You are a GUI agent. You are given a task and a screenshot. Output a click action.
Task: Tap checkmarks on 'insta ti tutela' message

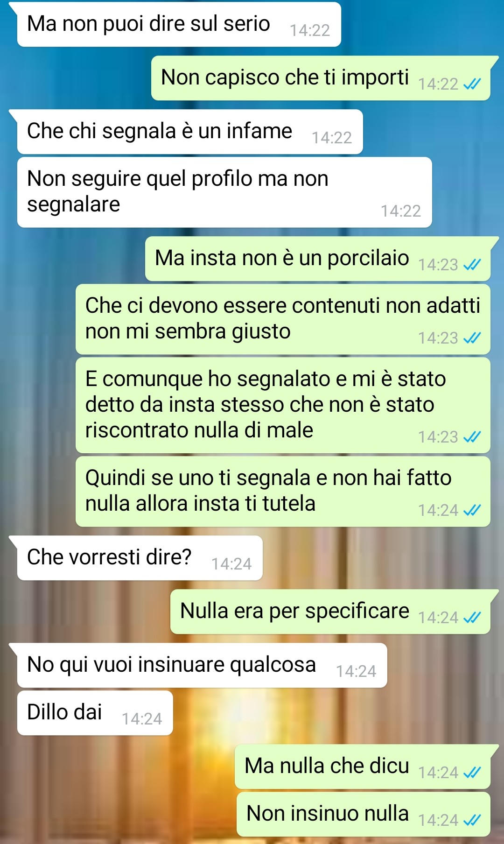472,510
